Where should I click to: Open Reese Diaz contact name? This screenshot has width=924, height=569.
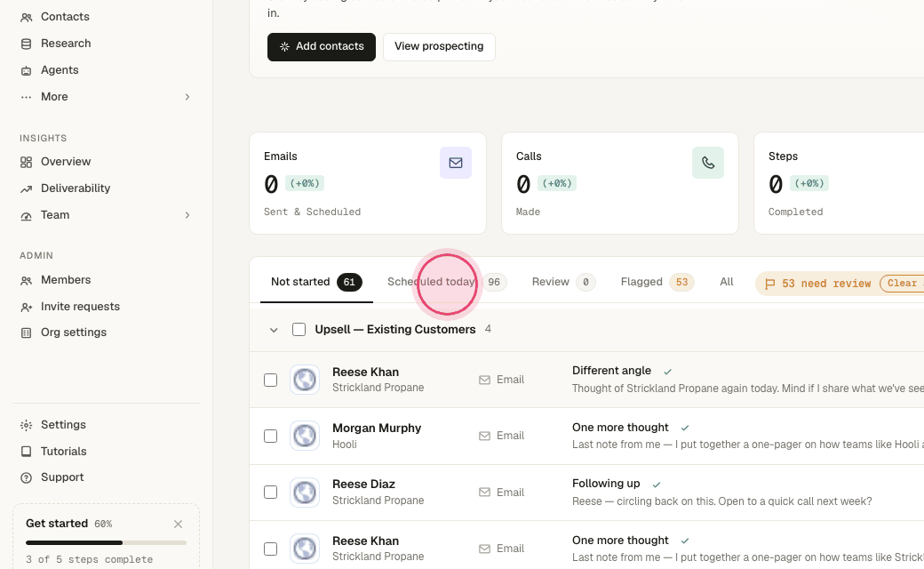(x=363, y=484)
